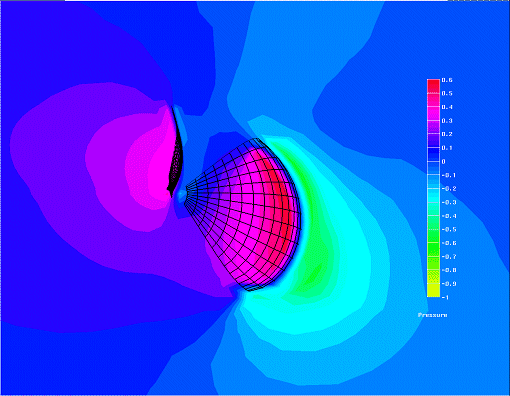Click the upper corner of the gridded sail
This screenshot has width=510, height=396.
[x=255, y=139]
